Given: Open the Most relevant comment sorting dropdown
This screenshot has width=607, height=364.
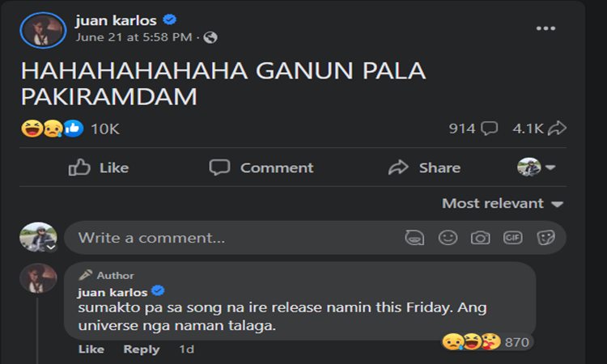Looking at the screenshot, I should (502, 204).
